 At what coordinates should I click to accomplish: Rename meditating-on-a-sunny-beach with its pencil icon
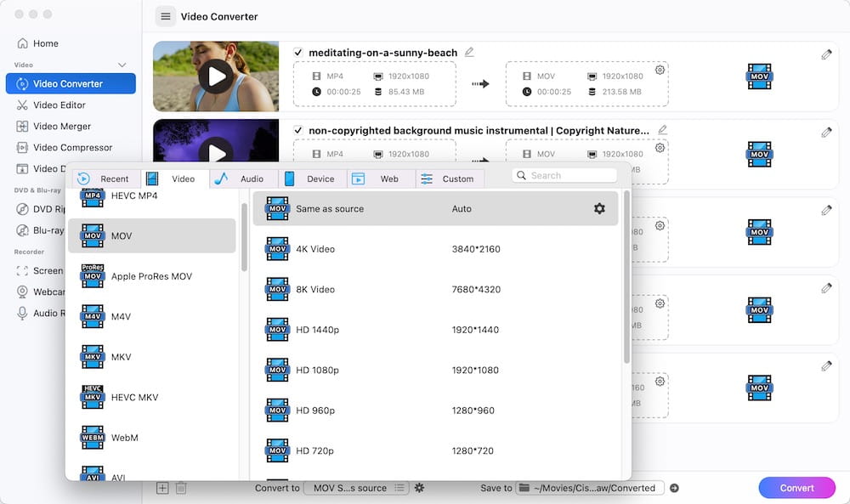coord(469,52)
